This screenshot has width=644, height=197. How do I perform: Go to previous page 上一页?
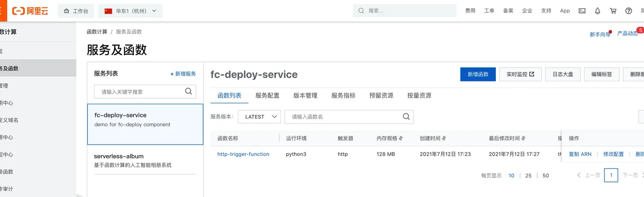pyautogui.click(x=589, y=175)
